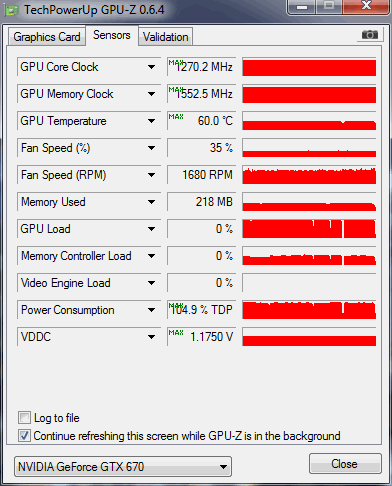Click the disabled maximize window button
Viewport: 392px width, 486px height.
329,7
